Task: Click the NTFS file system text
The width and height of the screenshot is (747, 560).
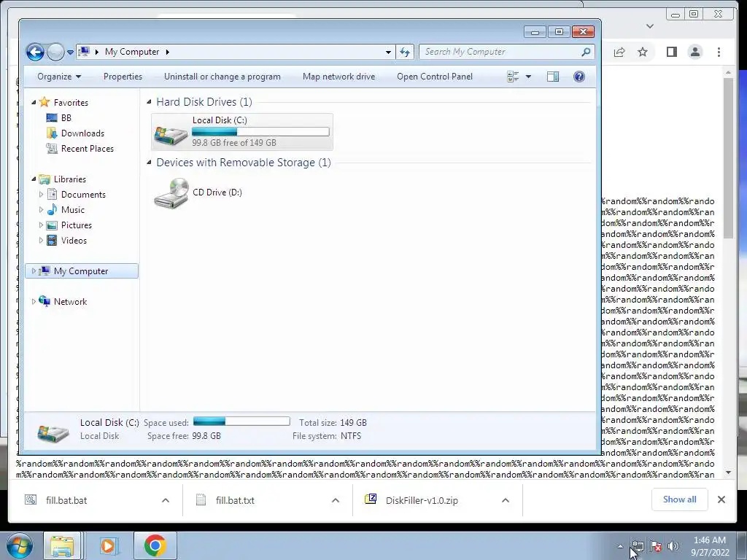Action: pos(351,436)
